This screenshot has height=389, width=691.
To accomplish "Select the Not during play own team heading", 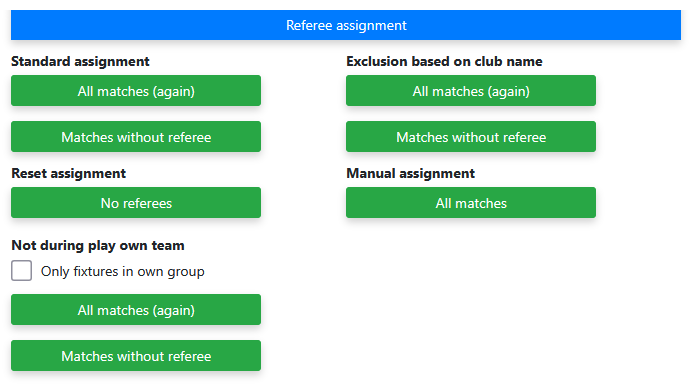I will (98, 245).
